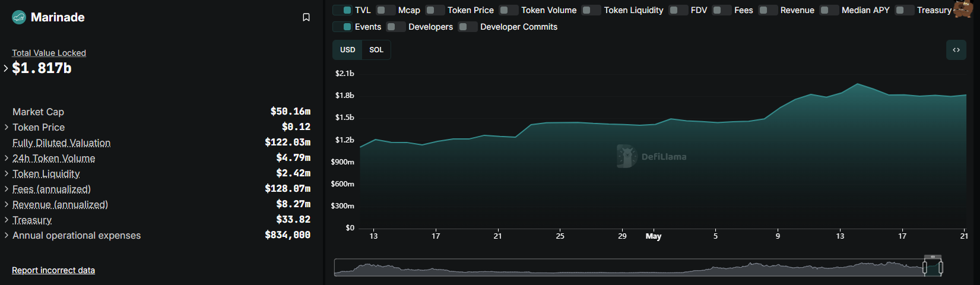Click the left handle of range slider
Screen dimensions: 980x285
(925, 268)
